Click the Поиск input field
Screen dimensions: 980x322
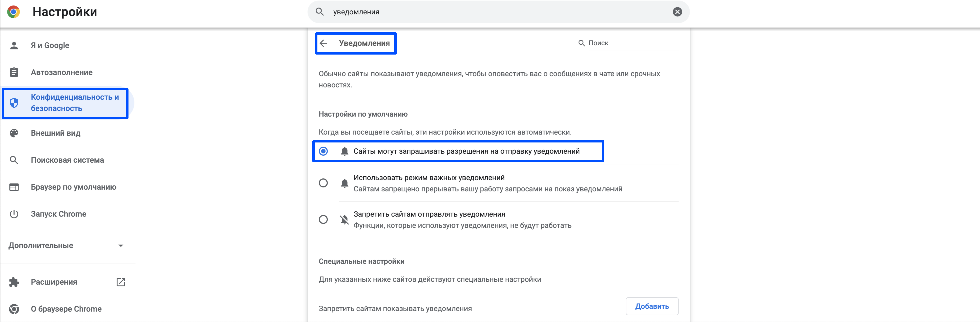tap(633, 43)
